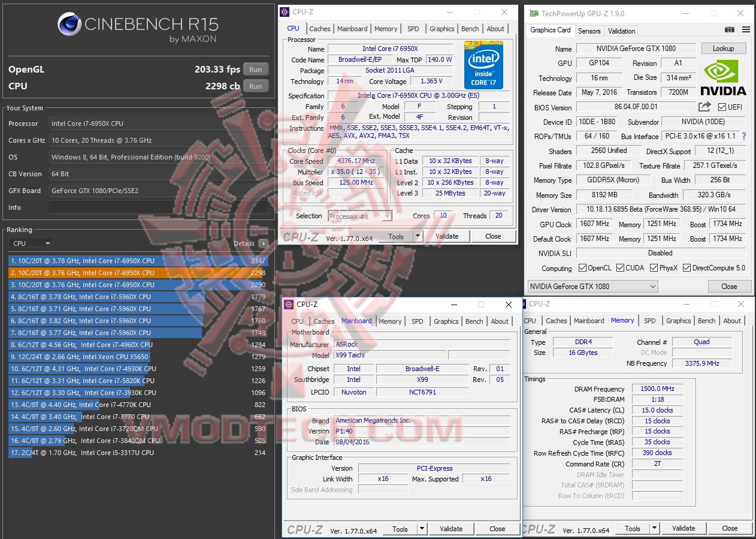Select the highlighted ranking entry scoring 2298
The height and width of the screenshot is (539, 756).
pos(138,273)
